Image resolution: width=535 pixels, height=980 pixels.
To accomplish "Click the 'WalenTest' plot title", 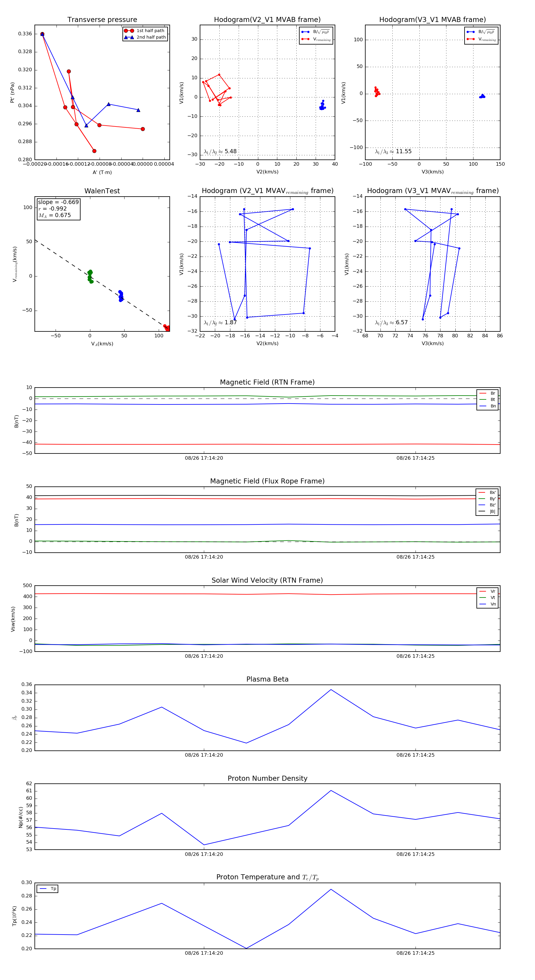I will click(x=102, y=191).
